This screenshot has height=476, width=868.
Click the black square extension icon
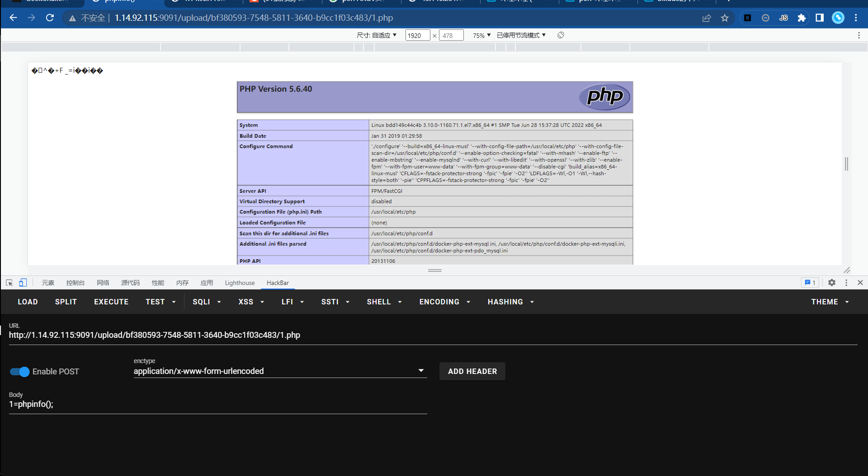(748, 18)
